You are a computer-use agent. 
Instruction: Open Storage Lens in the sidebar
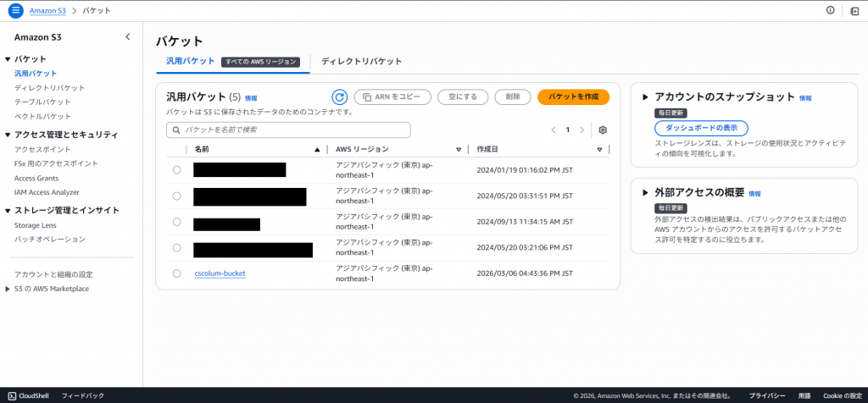tap(35, 225)
